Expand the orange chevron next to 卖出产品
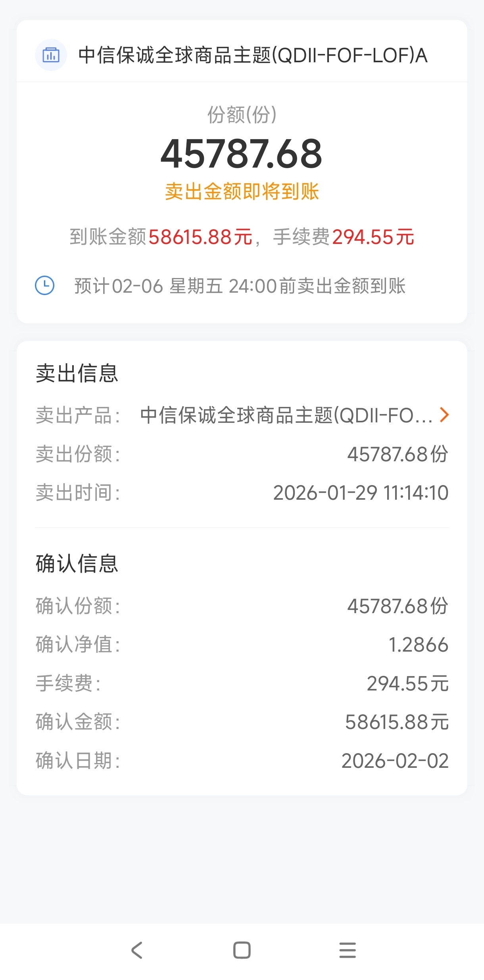Screen dimensions: 484x980 (x=444, y=415)
